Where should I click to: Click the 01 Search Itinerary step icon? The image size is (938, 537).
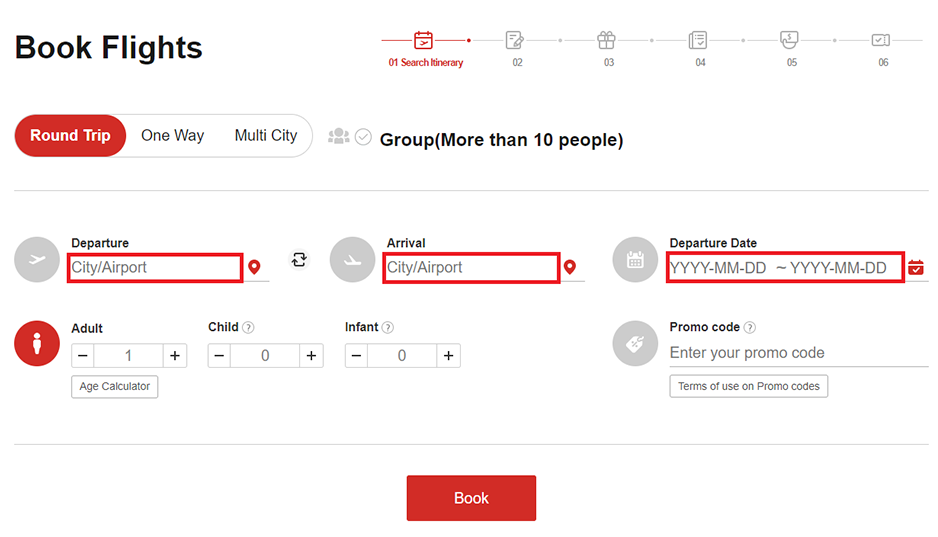(x=424, y=40)
